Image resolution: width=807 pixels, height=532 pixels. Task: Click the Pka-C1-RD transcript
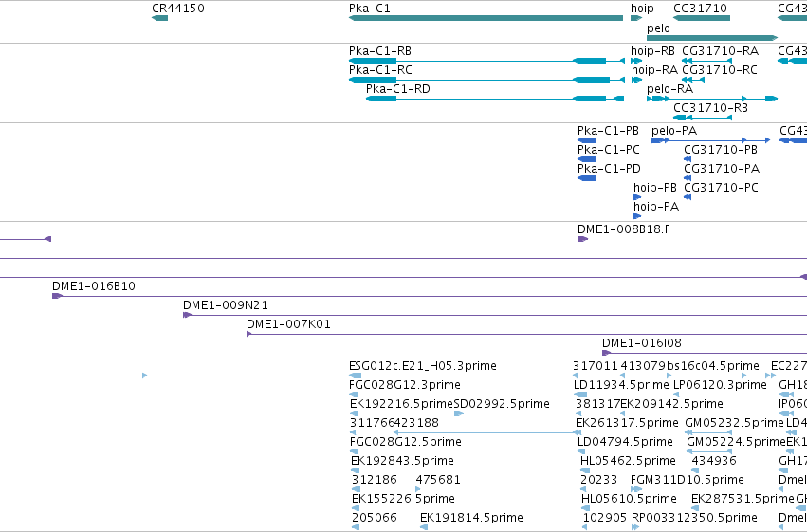(495, 99)
